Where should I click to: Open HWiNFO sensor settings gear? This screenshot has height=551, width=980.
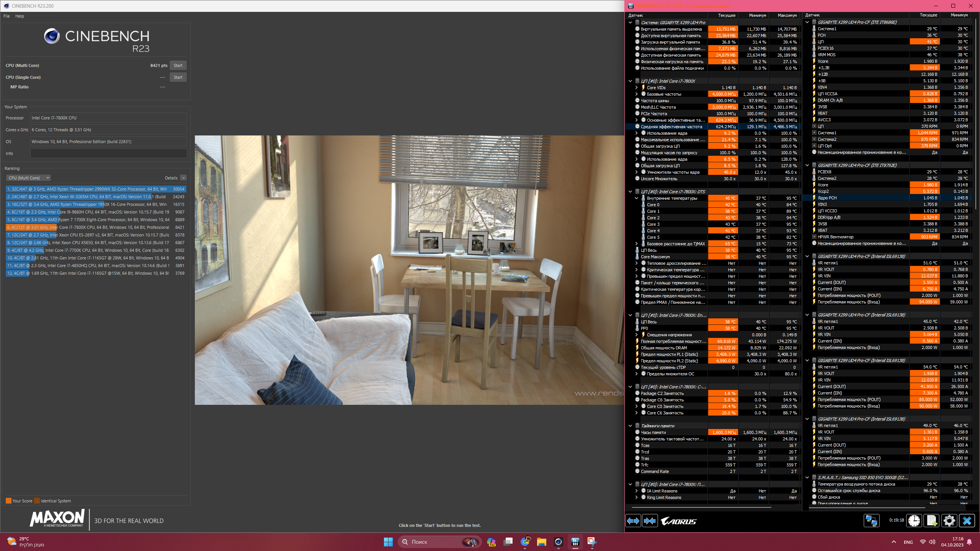tap(949, 521)
